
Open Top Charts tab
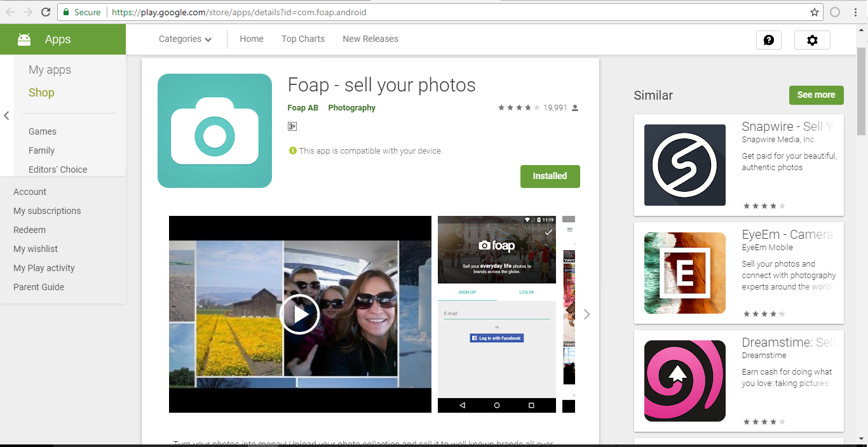click(x=303, y=39)
